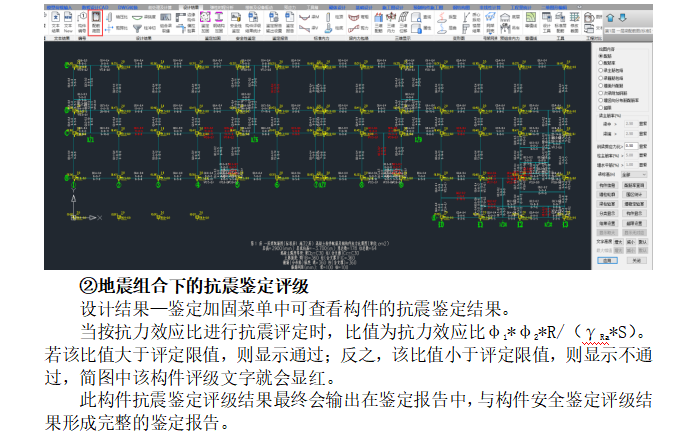This screenshot has width=690, height=446.
Task: Open the 三维内力 3D internal force view
Action: coord(391,22)
